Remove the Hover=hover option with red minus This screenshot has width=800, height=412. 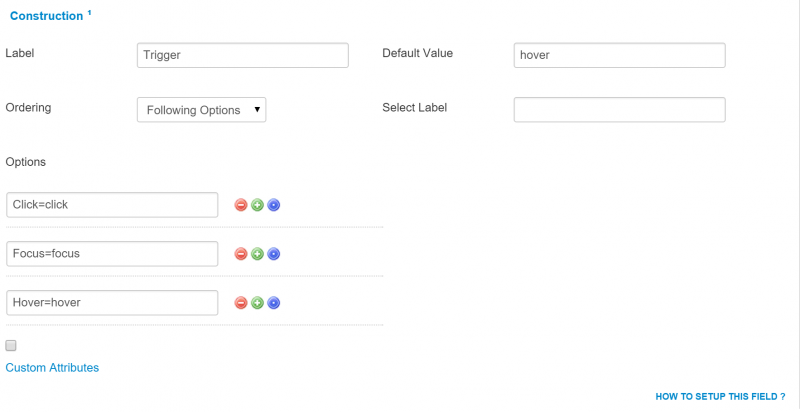(x=241, y=303)
